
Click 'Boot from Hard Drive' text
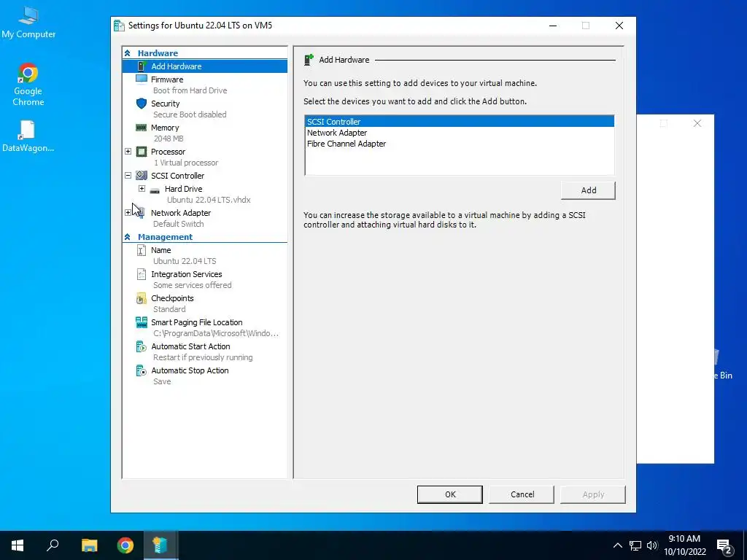[x=190, y=90]
